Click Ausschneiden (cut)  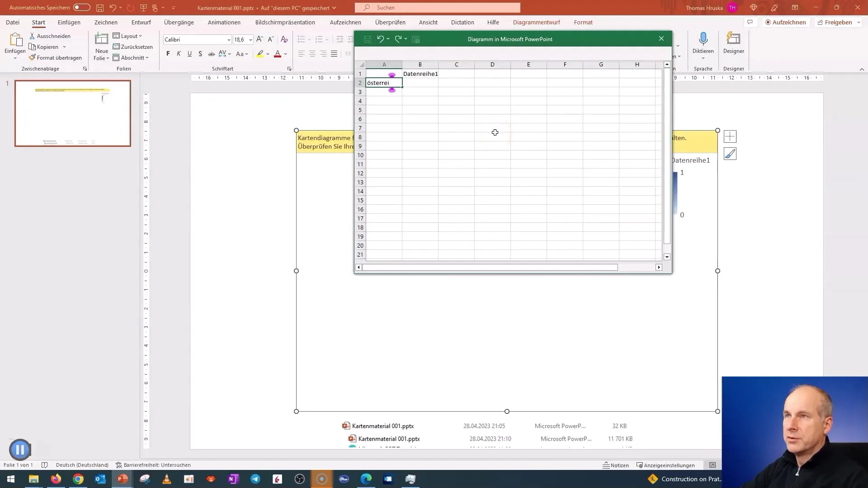point(50,36)
